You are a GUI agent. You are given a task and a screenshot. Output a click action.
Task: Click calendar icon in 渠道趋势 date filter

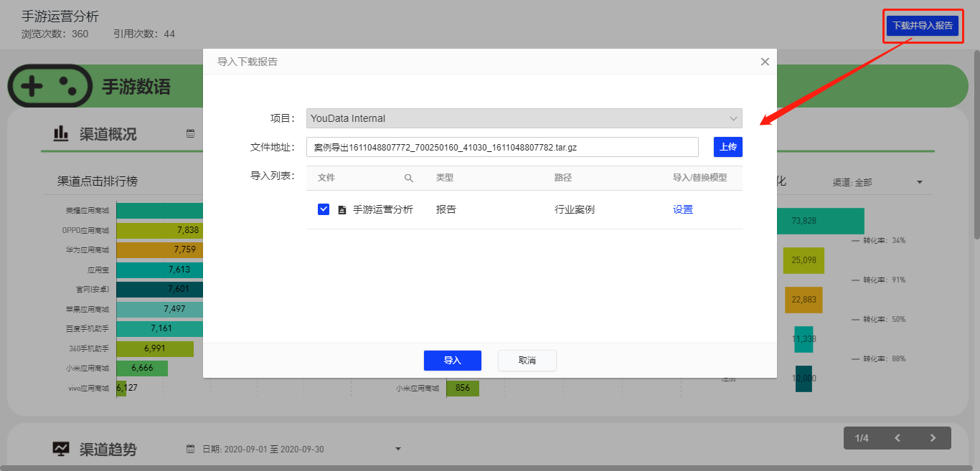(x=190, y=449)
